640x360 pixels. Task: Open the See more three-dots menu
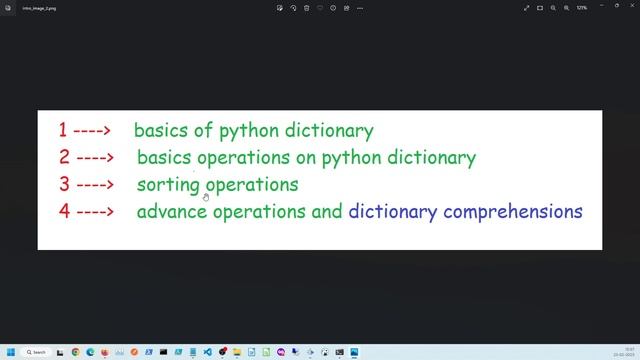click(360, 8)
